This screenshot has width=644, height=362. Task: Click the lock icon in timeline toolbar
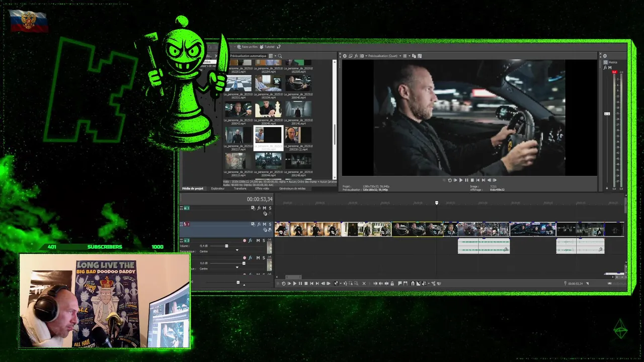coord(392,283)
